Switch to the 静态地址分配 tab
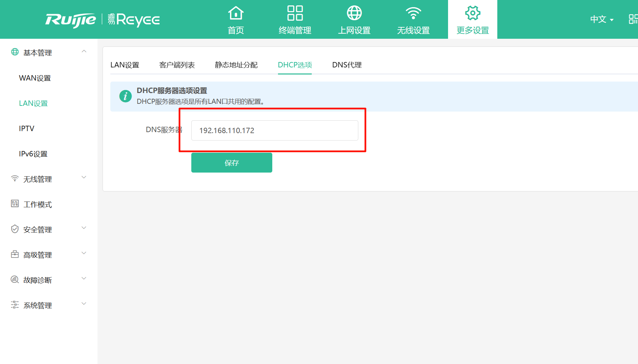Image resolution: width=638 pixels, height=364 pixels. pyautogui.click(x=236, y=65)
